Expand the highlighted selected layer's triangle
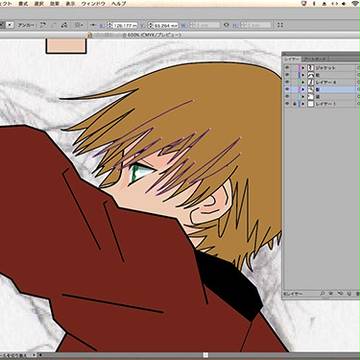 click(303, 89)
